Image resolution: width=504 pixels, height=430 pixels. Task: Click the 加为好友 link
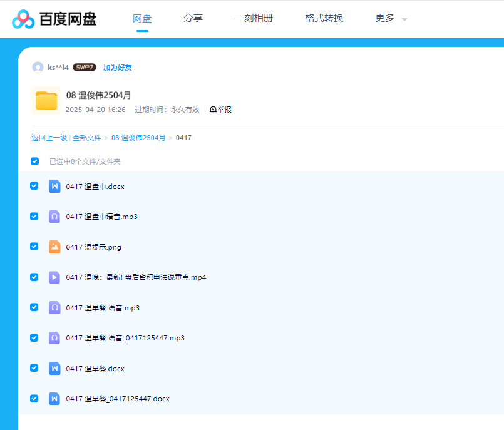click(117, 68)
